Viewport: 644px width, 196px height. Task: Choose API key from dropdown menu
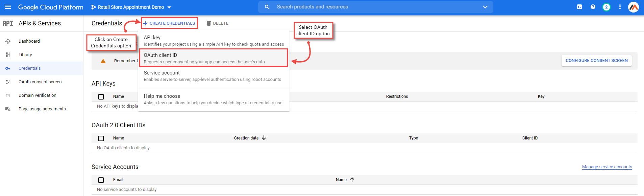tap(214, 41)
